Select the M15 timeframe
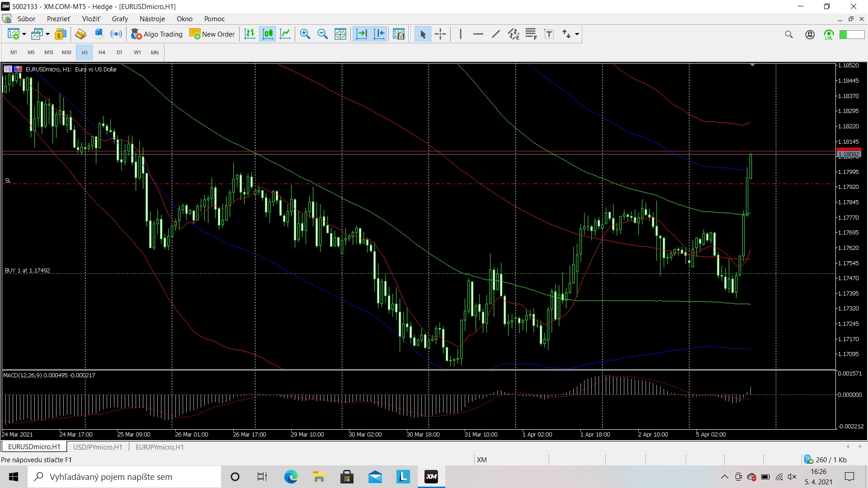The height and width of the screenshot is (488, 868). [x=49, y=52]
